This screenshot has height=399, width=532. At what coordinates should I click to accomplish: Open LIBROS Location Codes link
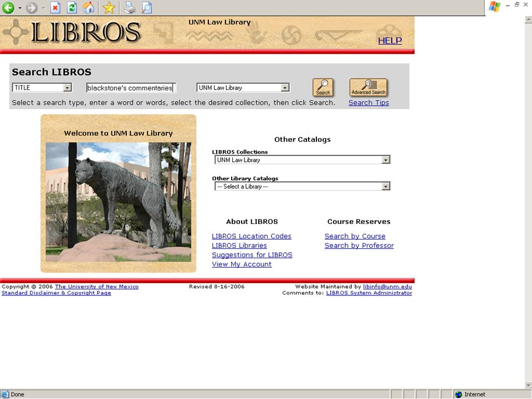252,236
